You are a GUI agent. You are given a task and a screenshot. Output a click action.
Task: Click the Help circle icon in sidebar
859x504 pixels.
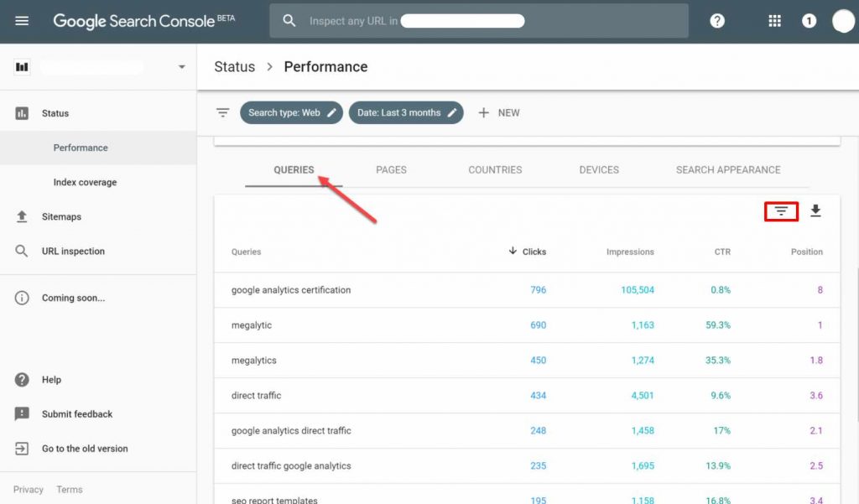click(22, 379)
